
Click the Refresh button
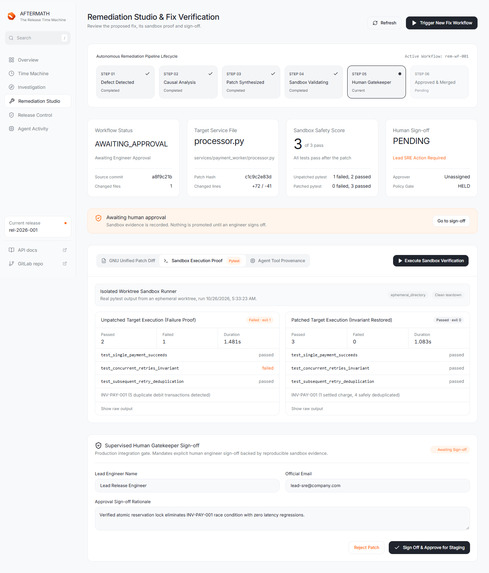coord(384,23)
